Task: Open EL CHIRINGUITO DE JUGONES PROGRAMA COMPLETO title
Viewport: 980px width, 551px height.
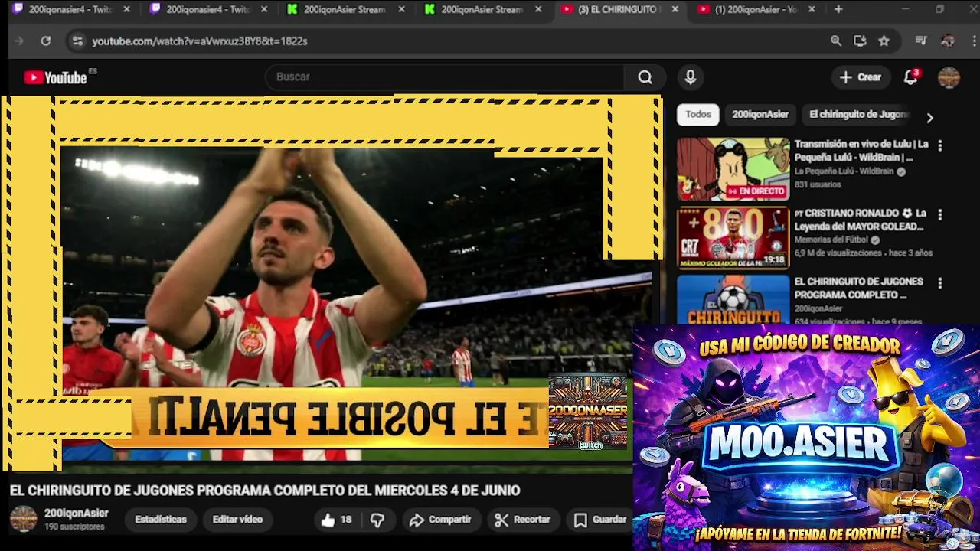Action: point(858,288)
